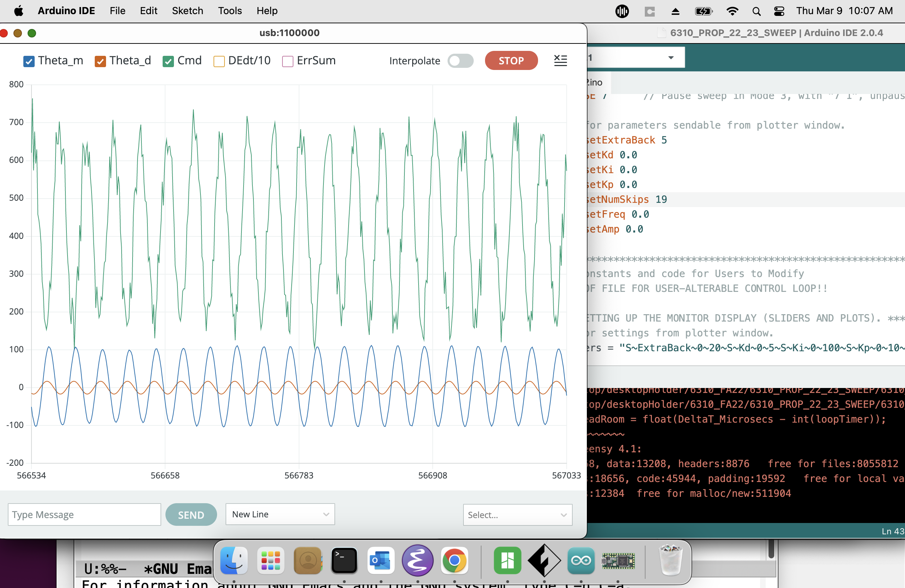Expand the board selector dropdown arrow
The image size is (905, 588).
pos(671,58)
